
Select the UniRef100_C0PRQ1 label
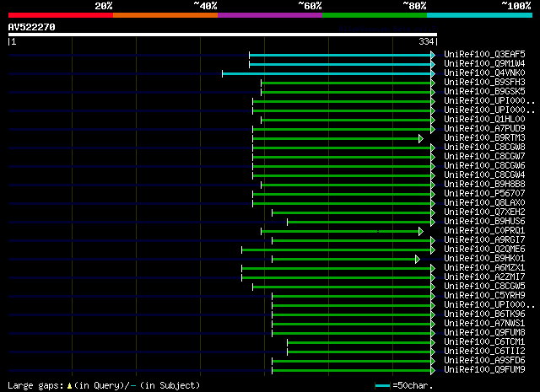point(484,231)
